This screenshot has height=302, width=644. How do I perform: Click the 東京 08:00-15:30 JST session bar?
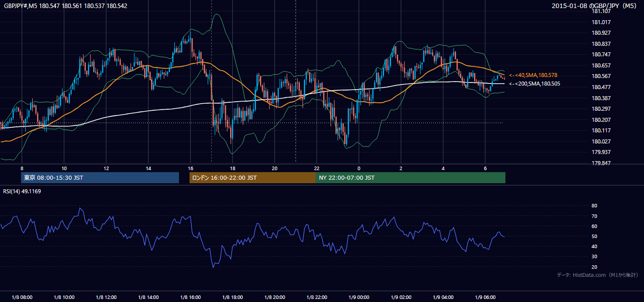point(100,178)
